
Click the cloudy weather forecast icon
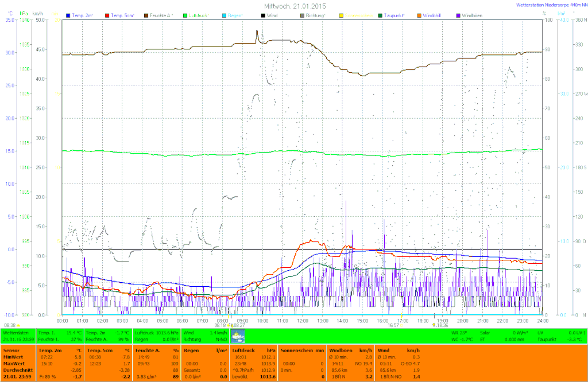coord(237,336)
